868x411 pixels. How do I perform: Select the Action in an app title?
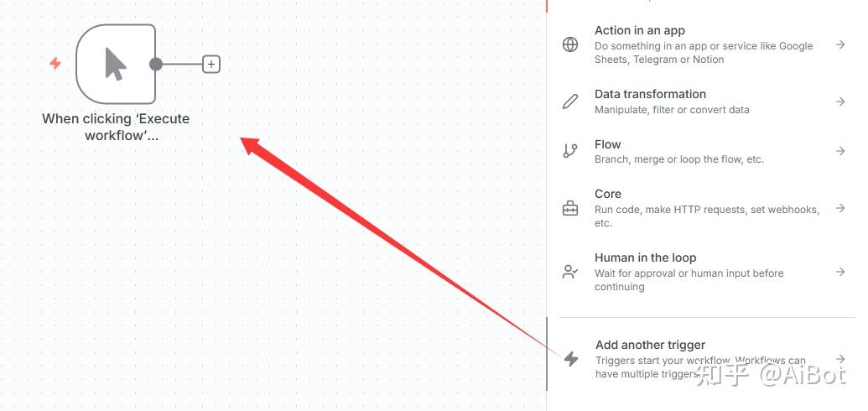(x=639, y=30)
